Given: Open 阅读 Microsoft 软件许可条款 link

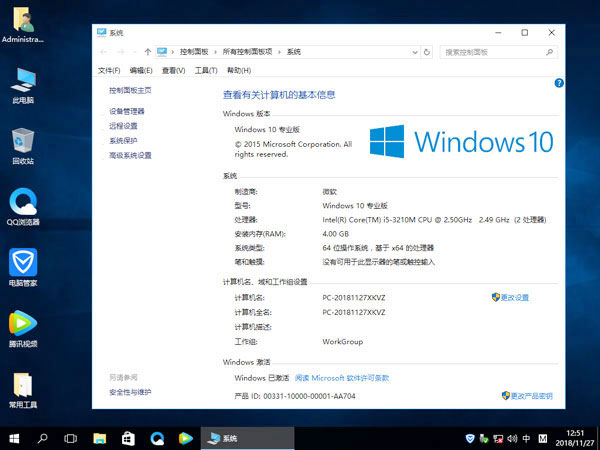Looking at the screenshot, I should 342,378.
